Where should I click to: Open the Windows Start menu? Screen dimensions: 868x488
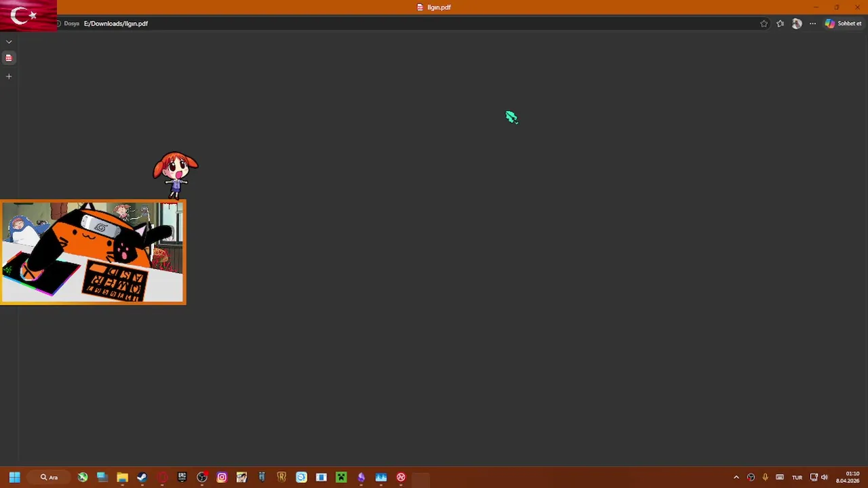(14, 477)
